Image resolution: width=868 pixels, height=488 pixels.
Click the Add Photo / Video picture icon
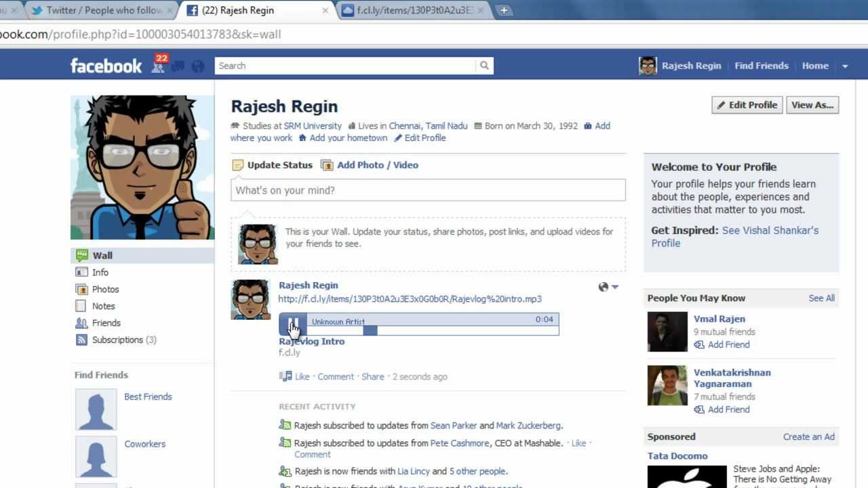pos(327,165)
